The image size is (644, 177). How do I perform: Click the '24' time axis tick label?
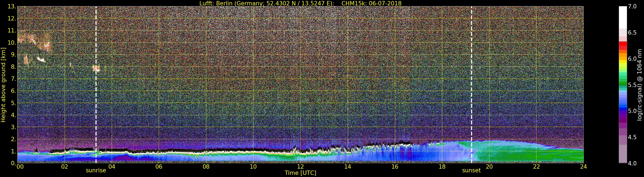[583, 166]
